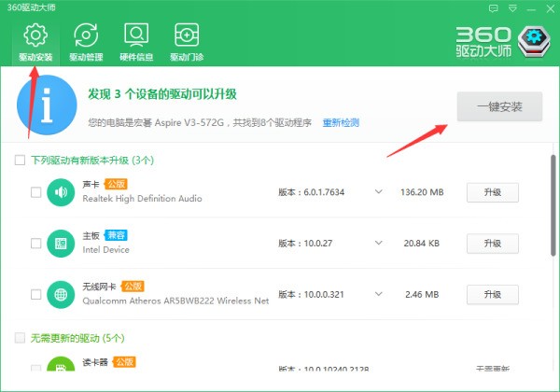Click the 无需更新的驱动 (5个) heading
560x392 pixels.
77,338
